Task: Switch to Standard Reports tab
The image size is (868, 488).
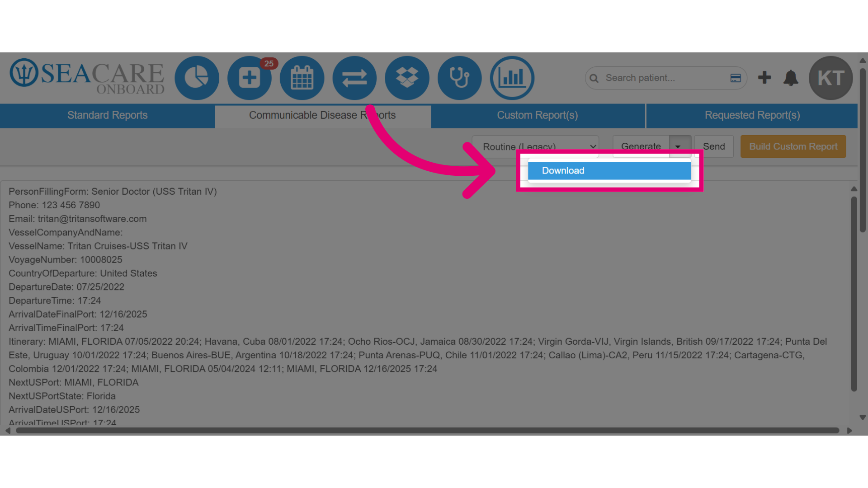Action: [x=108, y=116]
